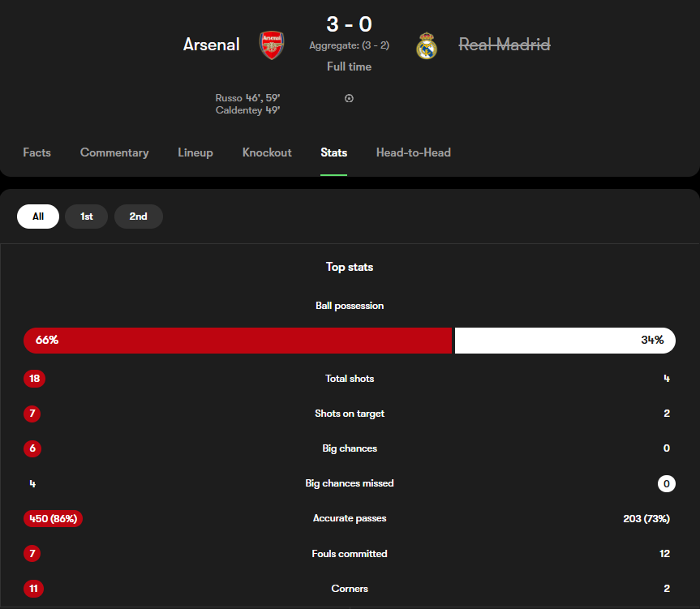Viewport: 700px width, 609px height.
Task: Open the Facts tab
Action: point(37,152)
